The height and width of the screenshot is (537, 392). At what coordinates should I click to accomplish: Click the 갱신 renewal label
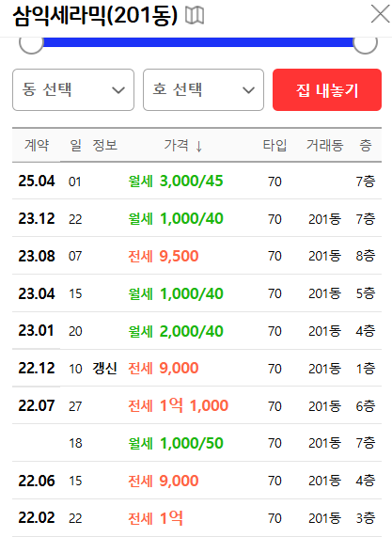[104, 369]
